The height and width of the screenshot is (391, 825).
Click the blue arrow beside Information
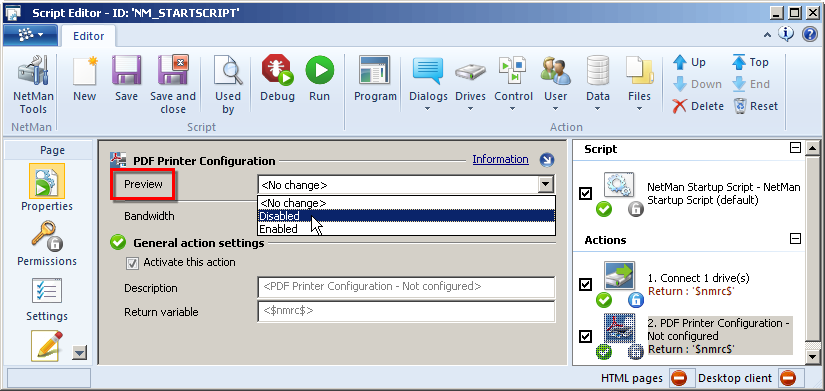(547, 160)
